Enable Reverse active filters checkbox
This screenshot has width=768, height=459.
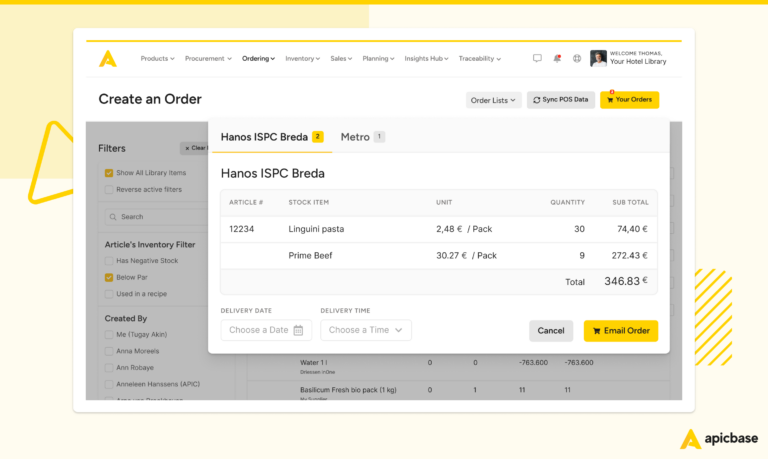point(109,189)
